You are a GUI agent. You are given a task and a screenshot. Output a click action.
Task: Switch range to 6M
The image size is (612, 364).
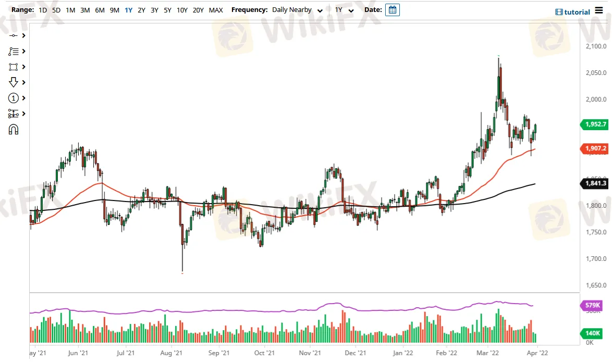[100, 10]
